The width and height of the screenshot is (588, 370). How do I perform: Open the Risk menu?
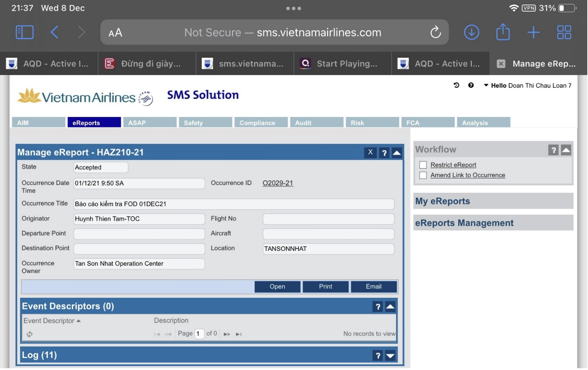pos(372,122)
